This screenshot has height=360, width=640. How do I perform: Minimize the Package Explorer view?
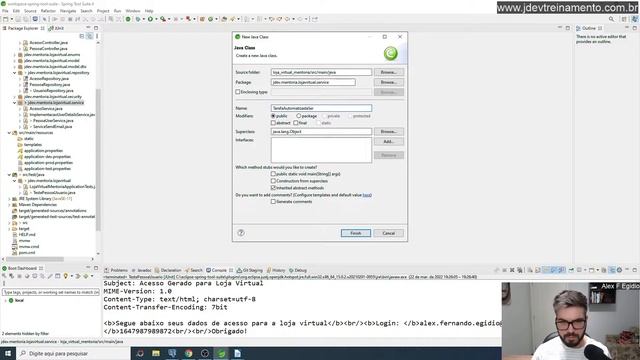(x=88, y=28)
